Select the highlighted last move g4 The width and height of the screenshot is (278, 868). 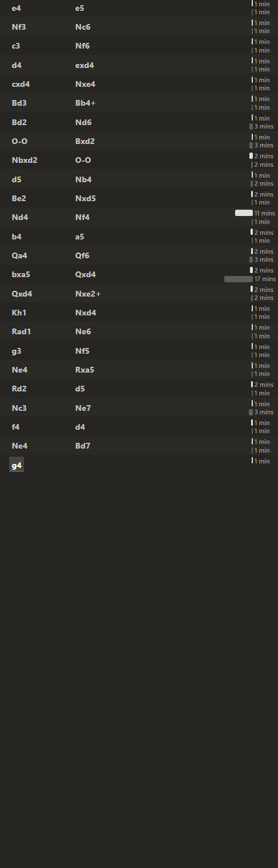[x=17, y=465]
